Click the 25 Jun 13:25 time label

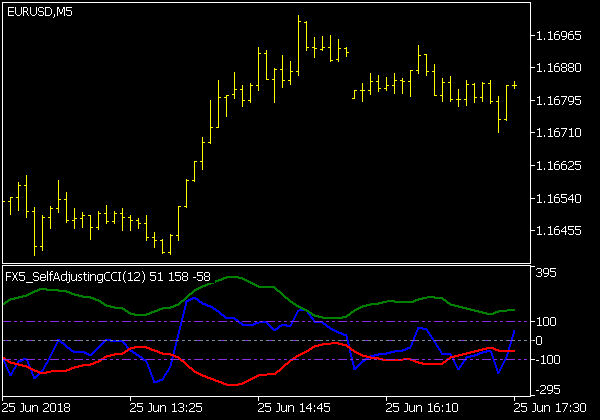click(x=166, y=408)
